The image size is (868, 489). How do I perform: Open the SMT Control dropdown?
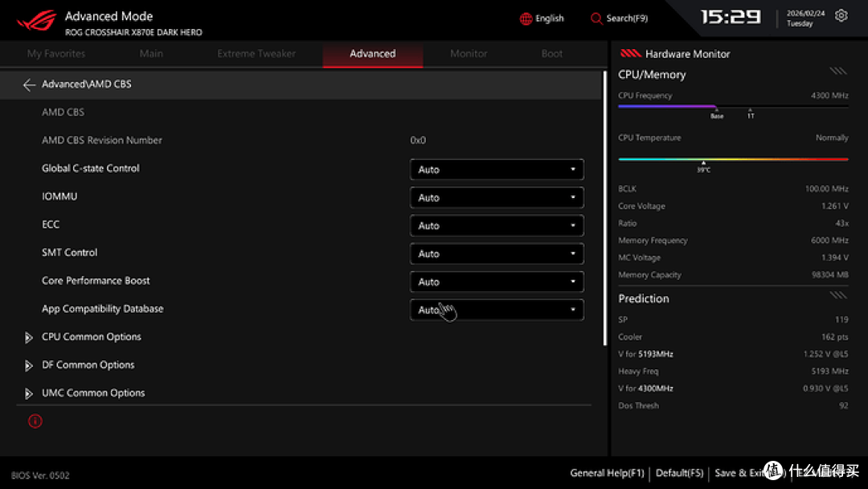(x=497, y=253)
